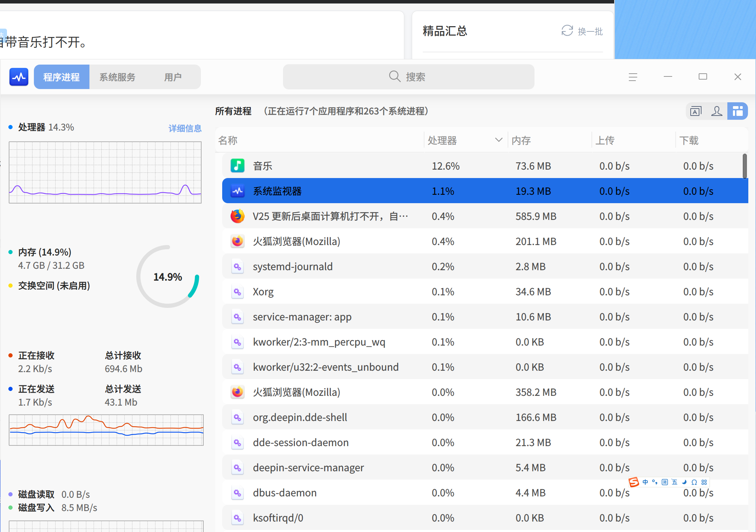Viewport: 756px width, 532px height.
Task: Click the Sogou input method logo
Action: click(x=634, y=482)
